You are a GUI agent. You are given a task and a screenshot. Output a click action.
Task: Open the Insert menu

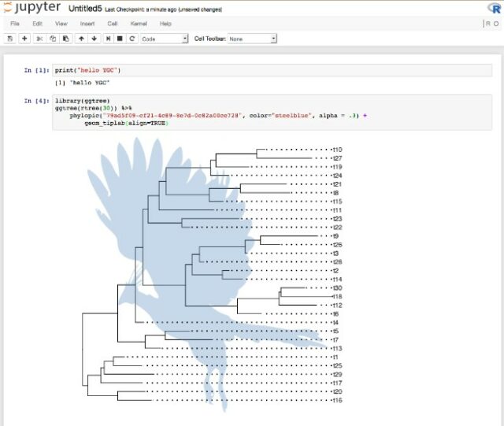87,24
